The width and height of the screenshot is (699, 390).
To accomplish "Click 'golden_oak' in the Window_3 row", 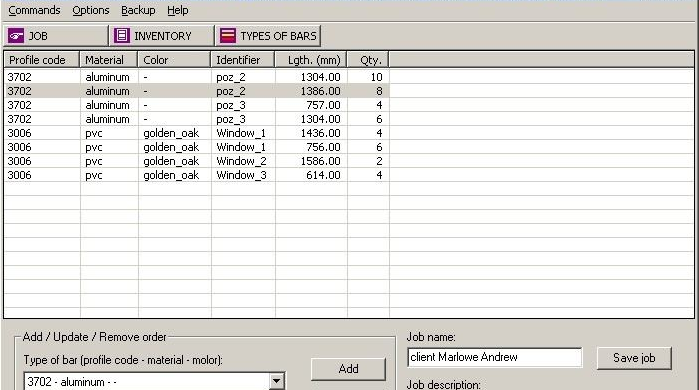I will point(171,176).
